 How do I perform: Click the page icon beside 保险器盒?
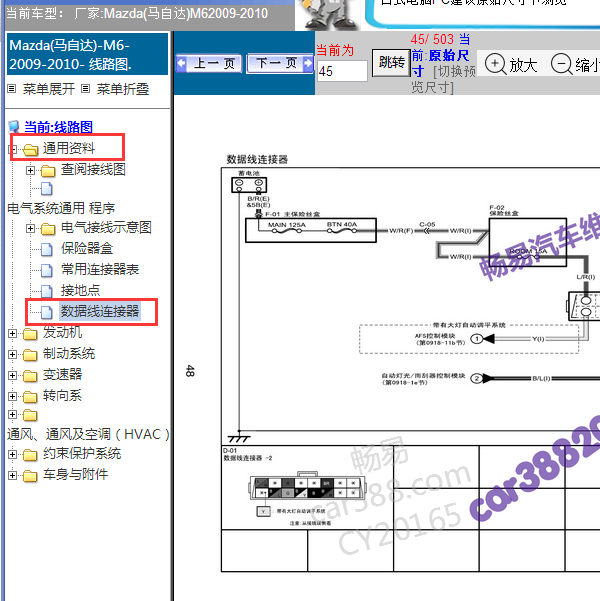pos(47,249)
